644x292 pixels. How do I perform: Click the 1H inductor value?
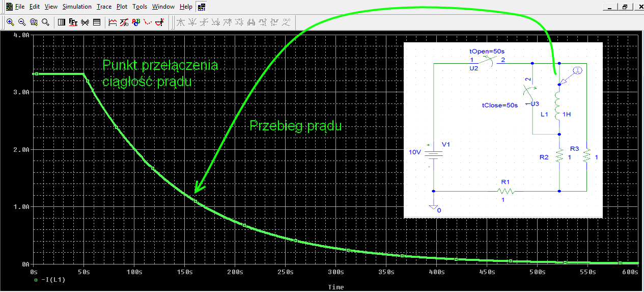point(567,115)
